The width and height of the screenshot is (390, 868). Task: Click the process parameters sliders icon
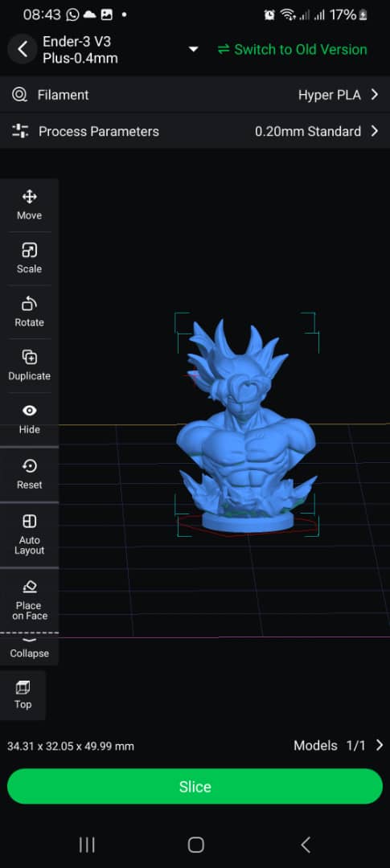pos(20,131)
